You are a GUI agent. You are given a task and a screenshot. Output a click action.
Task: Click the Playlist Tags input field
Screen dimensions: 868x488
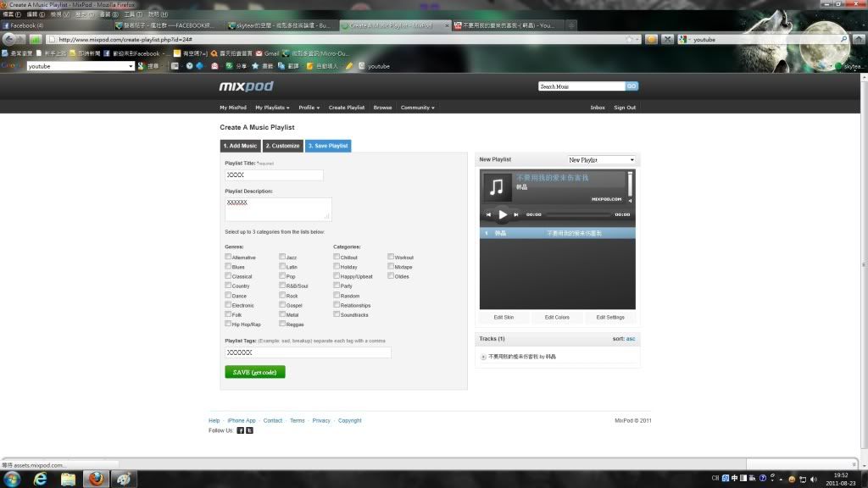[308, 352]
